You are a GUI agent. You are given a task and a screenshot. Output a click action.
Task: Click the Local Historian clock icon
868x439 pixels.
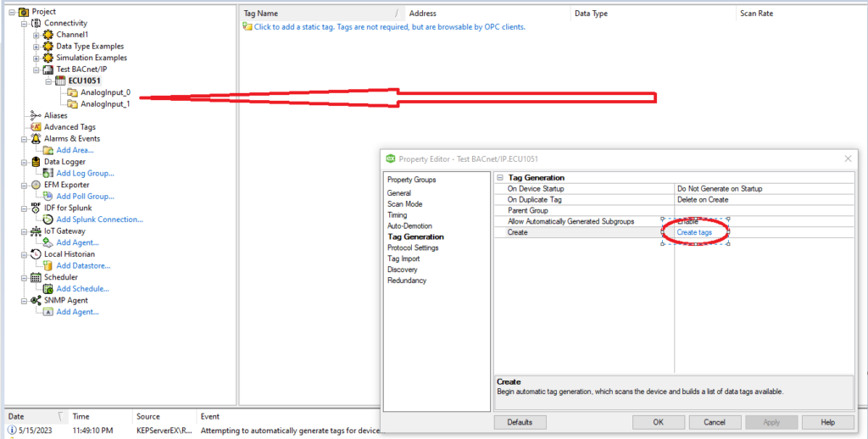[x=36, y=254]
